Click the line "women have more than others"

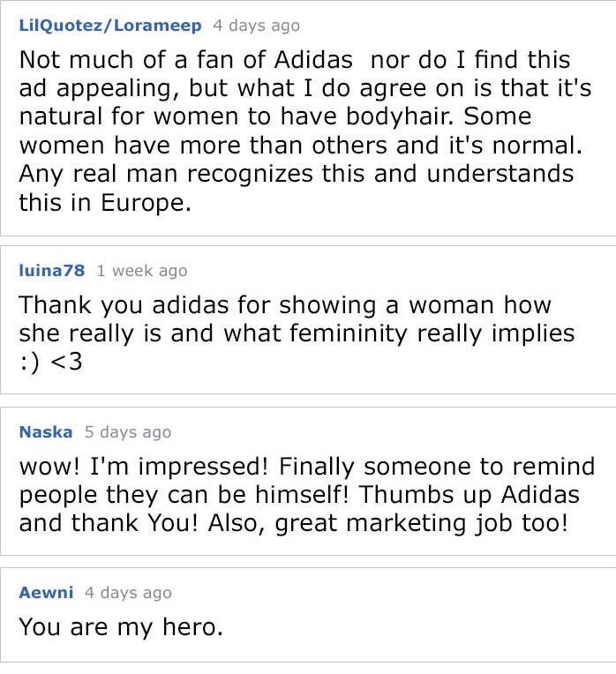click(300, 145)
